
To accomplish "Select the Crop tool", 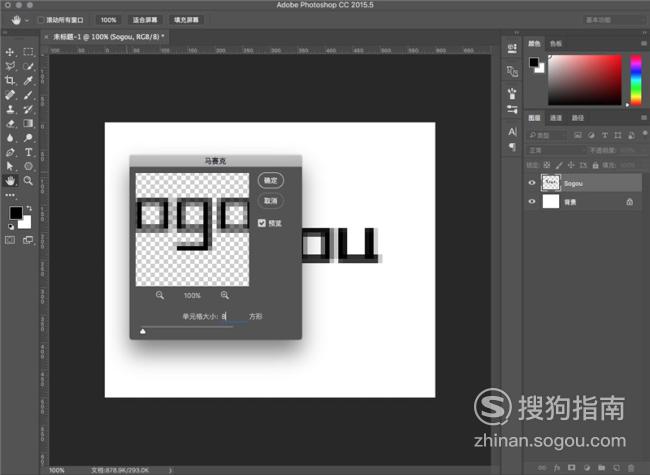I will [x=10, y=80].
